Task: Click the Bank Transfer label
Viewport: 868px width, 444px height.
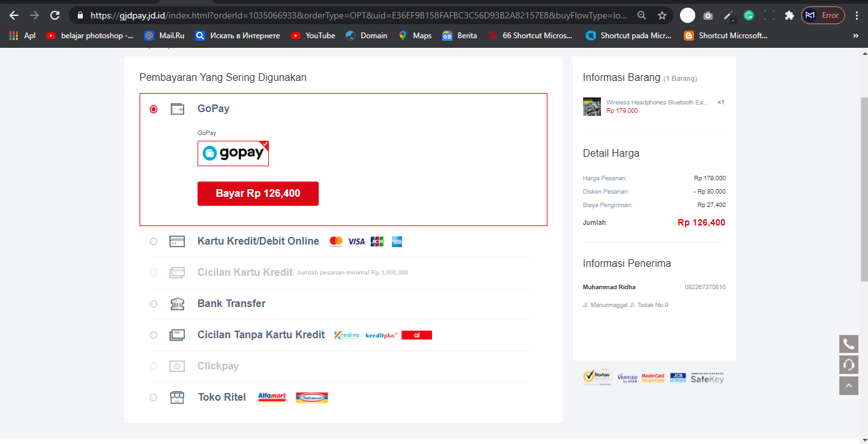Action: click(x=231, y=304)
